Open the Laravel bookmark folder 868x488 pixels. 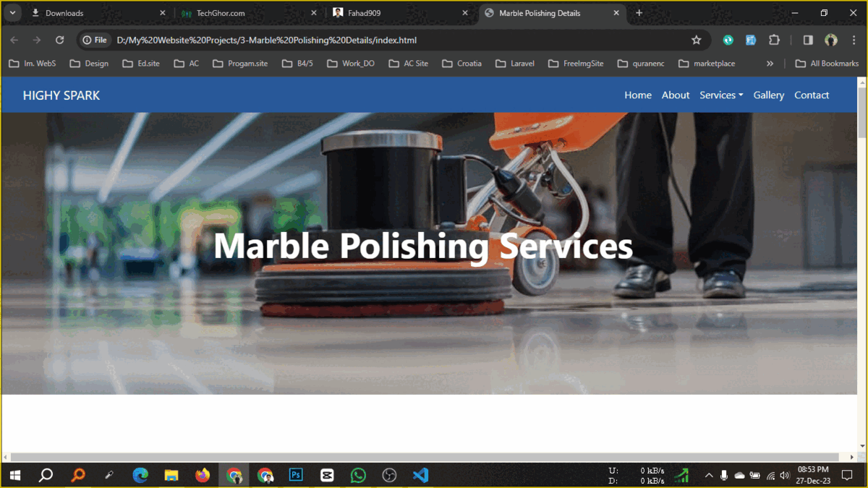click(x=515, y=64)
